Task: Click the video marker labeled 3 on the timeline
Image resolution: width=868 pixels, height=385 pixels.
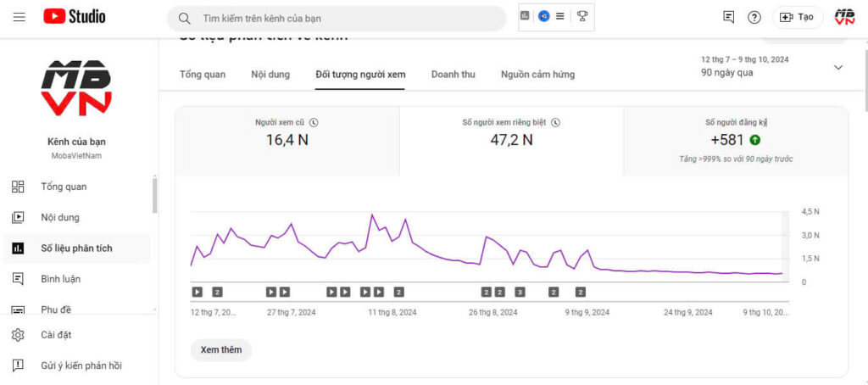Action: point(520,292)
